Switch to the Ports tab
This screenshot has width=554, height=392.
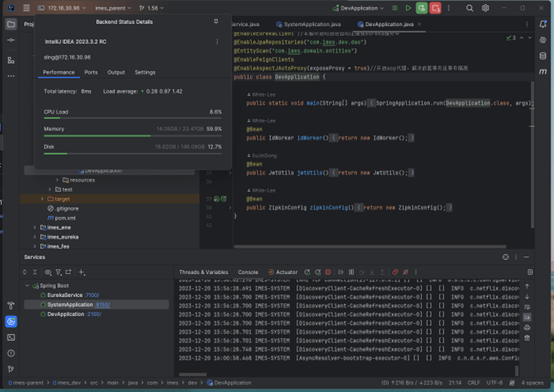pos(91,72)
